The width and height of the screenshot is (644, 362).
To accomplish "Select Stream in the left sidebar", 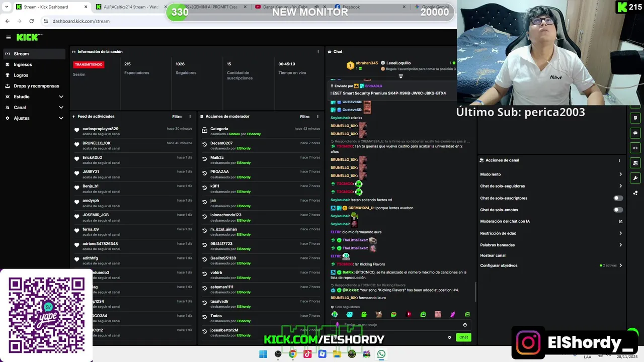I will click(x=34, y=54).
